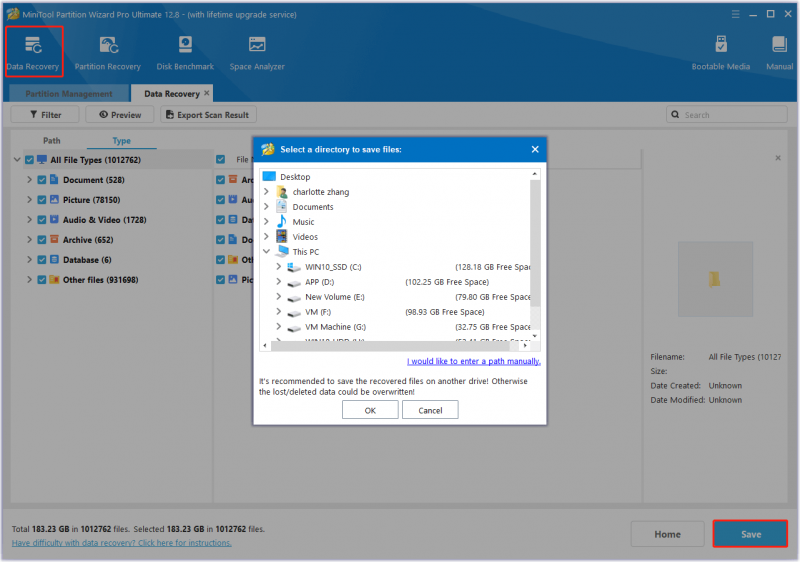This screenshot has width=800, height=562.
Task: Uncheck the Document (528) checkbox
Action: [42, 180]
